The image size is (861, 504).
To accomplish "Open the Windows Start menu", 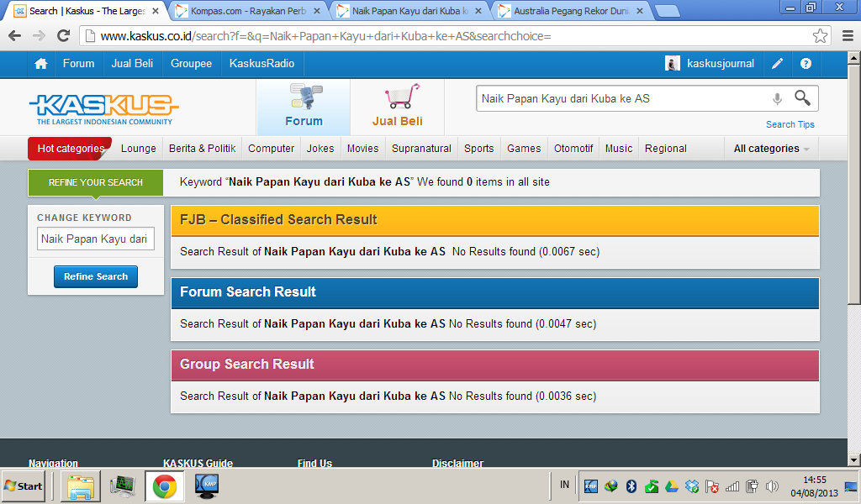I will tap(23, 486).
